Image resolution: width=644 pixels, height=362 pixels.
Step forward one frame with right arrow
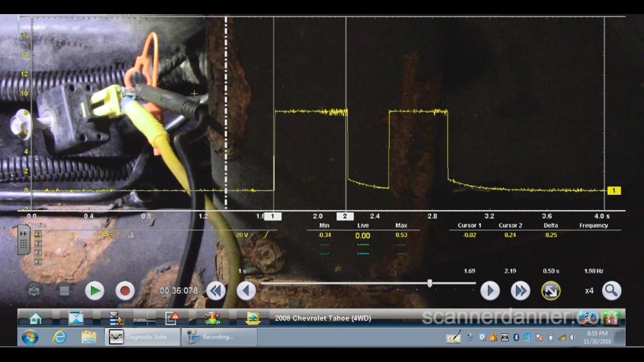(490, 291)
